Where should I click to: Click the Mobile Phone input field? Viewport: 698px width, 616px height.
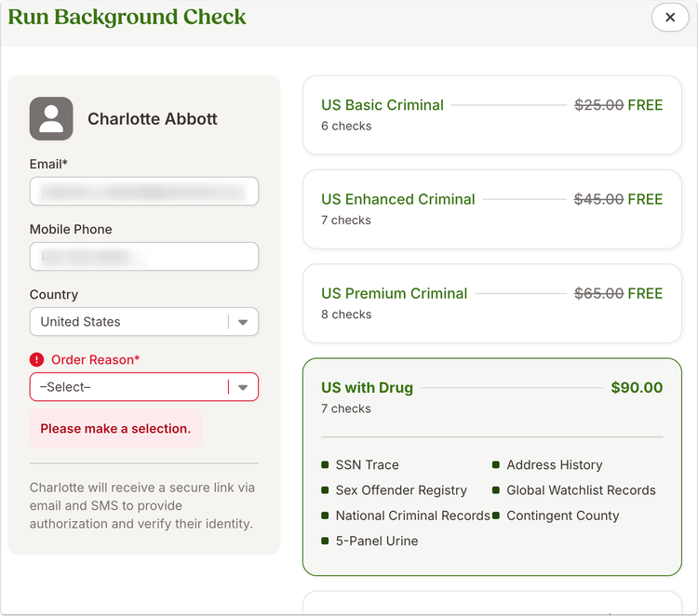tap(143, 257)
